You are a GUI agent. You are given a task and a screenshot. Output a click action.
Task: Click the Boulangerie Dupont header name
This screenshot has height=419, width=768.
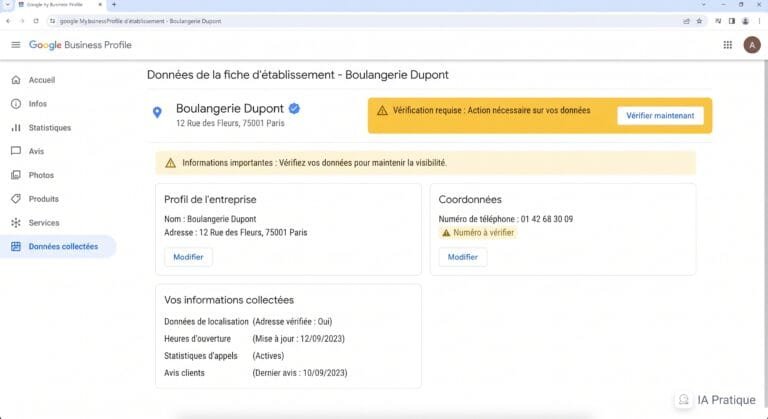tap(230, 108)
